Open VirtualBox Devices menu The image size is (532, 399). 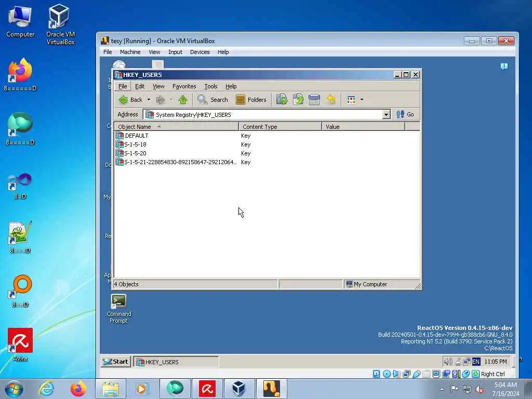click(199, 52)
